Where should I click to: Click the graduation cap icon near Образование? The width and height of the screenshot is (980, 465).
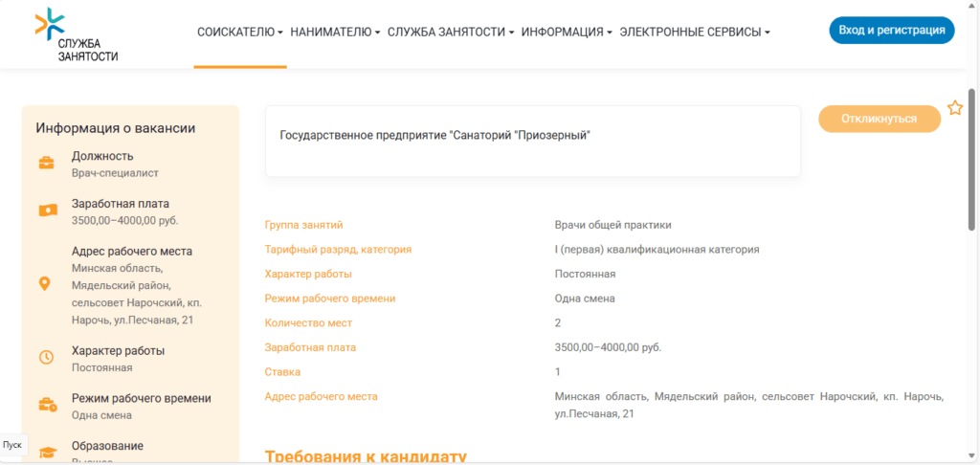coord(46,451)
